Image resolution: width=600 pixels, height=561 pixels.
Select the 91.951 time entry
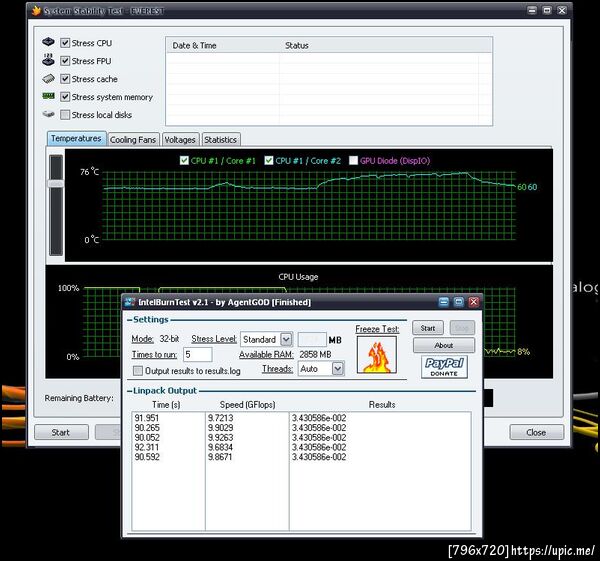[147, 418]
